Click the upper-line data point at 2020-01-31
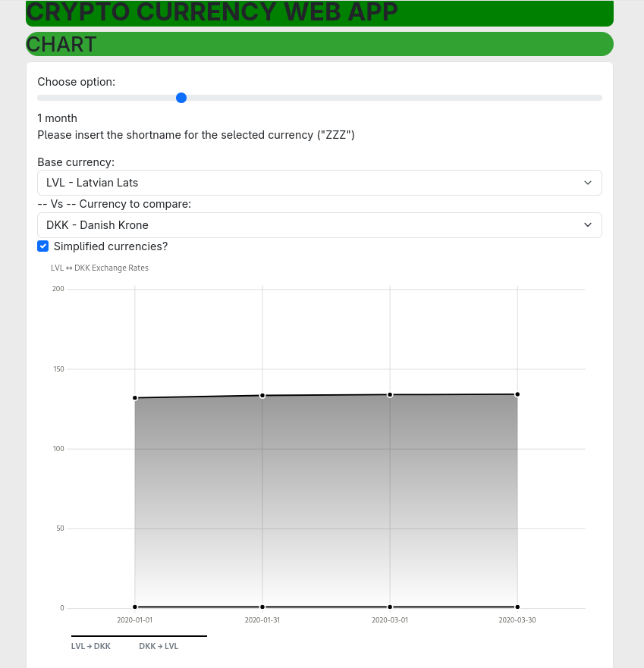 [x=262, y=396]
